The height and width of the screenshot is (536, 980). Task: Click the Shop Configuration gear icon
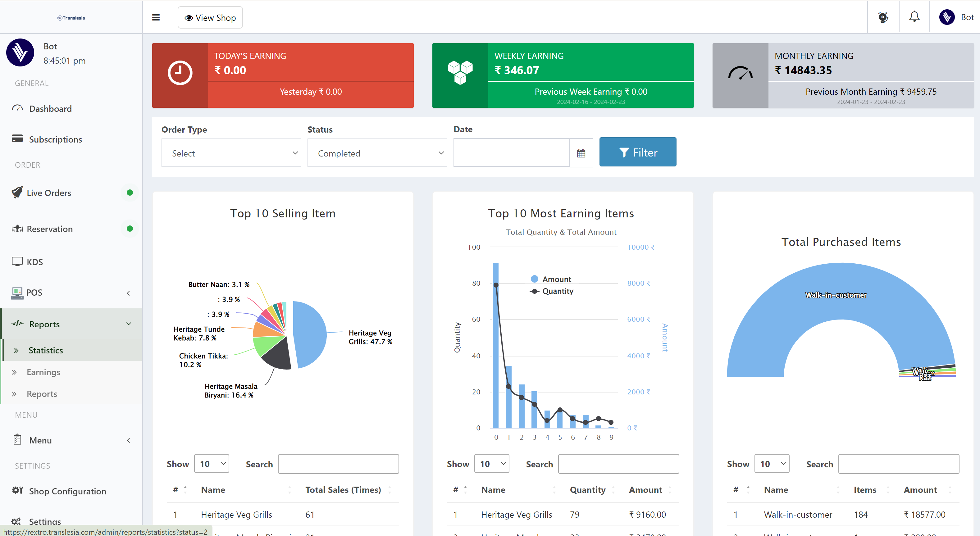[17, 490]
